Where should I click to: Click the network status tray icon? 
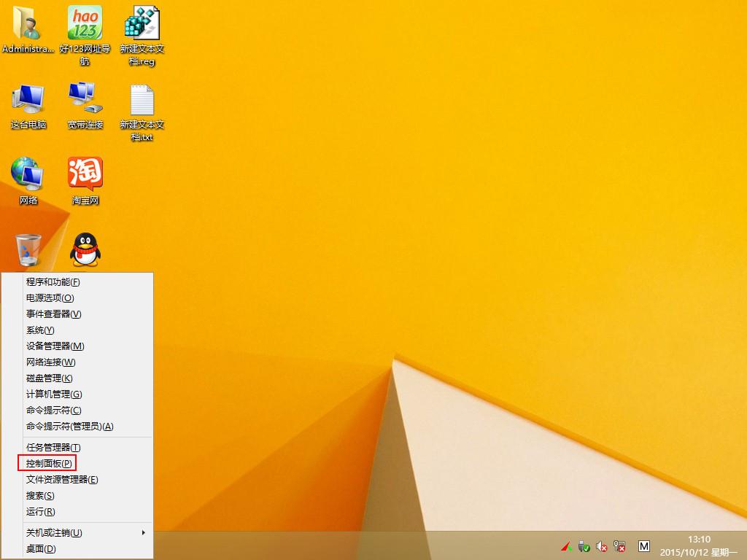pyautogui.click(x=619, y=546)
